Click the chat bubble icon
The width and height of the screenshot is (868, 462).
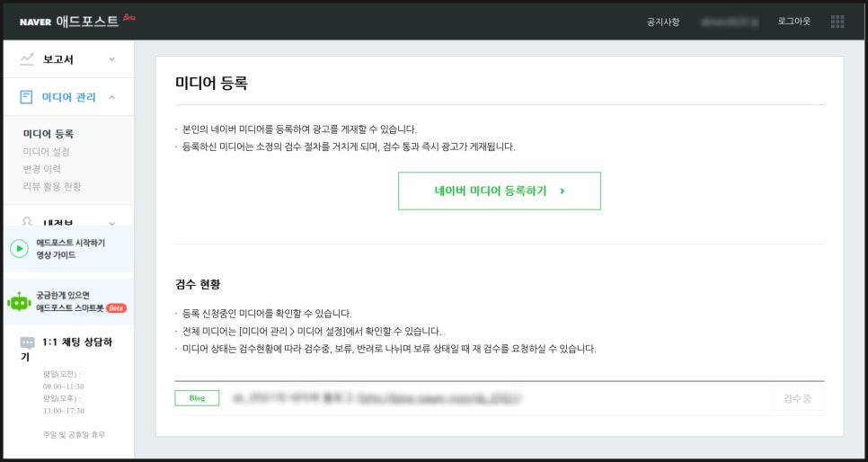pyautogui.click(x=27, y=342)
